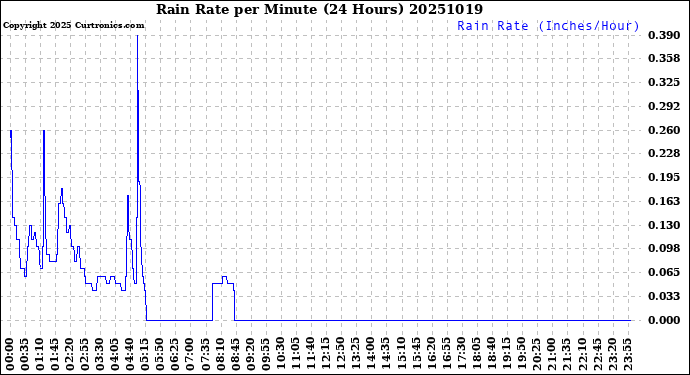Click the 00:35 time label
The height and width of the screenshot is (375, 690).
25,355
